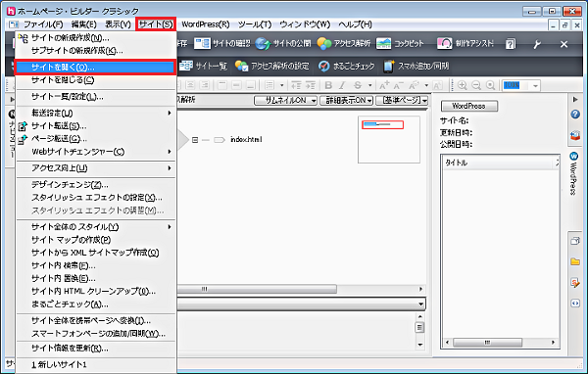588x374 pixels.
Task: Click the WordPress sidebar tab icon
Action: (x=573, y=156)
